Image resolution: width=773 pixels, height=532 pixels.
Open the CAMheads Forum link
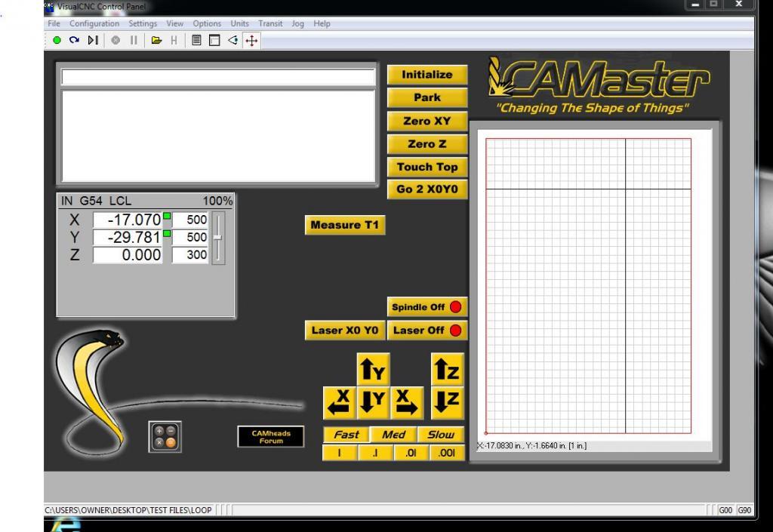[x=269, y=437]
